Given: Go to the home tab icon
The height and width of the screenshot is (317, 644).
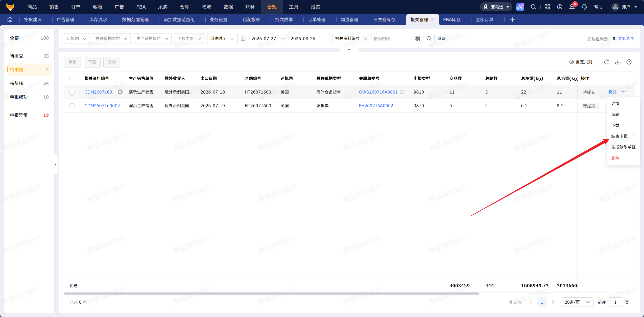Looking at the screenshot, I should click(10, 19).
